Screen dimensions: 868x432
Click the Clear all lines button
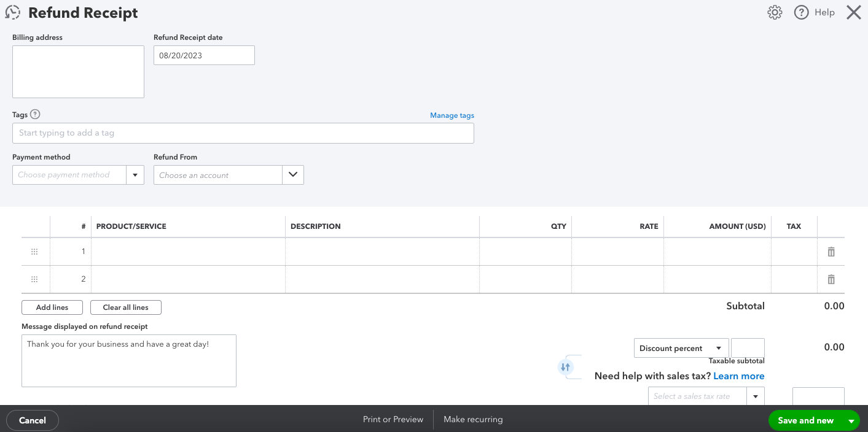pyautogui.click(x=126, y=307)
